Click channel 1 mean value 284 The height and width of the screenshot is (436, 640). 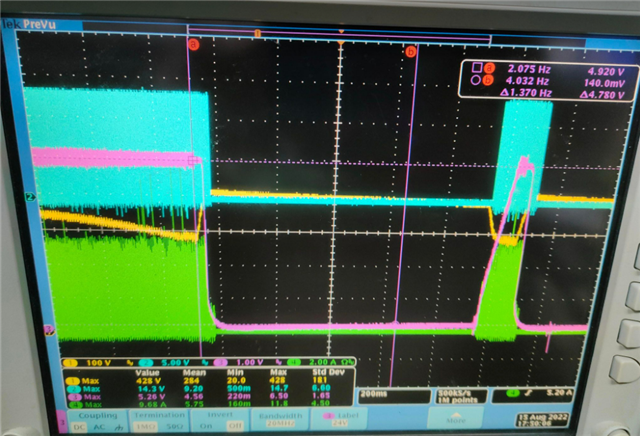(x=191, y=380)
